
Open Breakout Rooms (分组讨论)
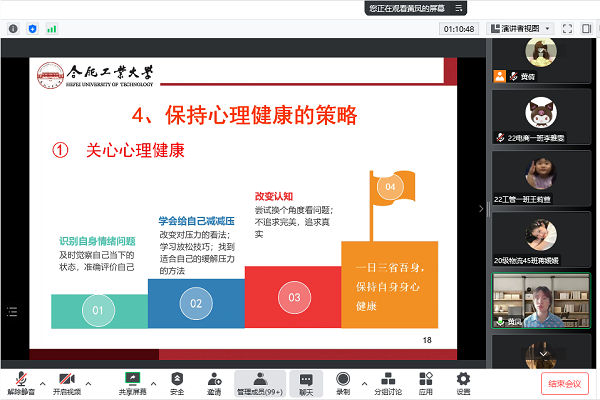coord(386,381)
